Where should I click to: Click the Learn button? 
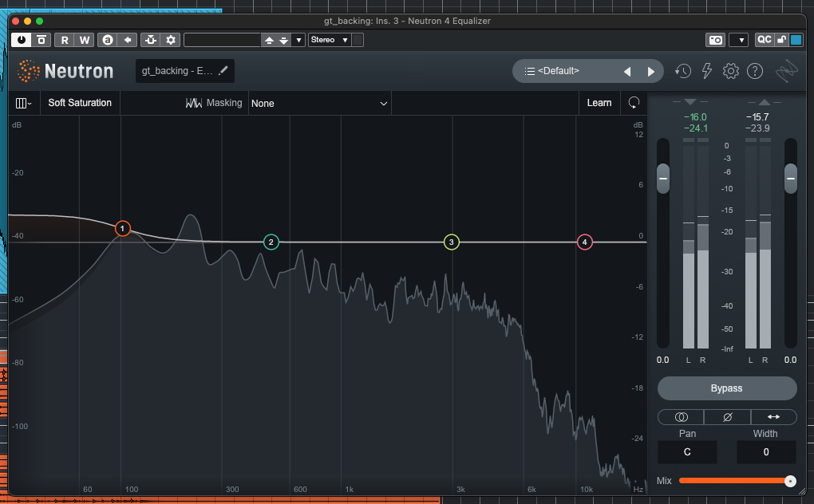(x=599, y=103)
